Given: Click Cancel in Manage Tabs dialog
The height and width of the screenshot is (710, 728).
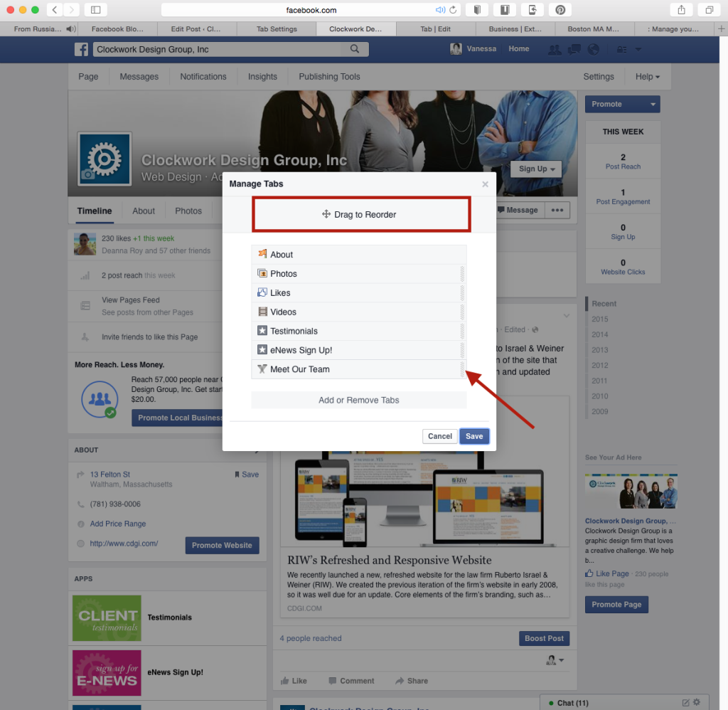Looking at the screenshot, I should click(439, 436).
